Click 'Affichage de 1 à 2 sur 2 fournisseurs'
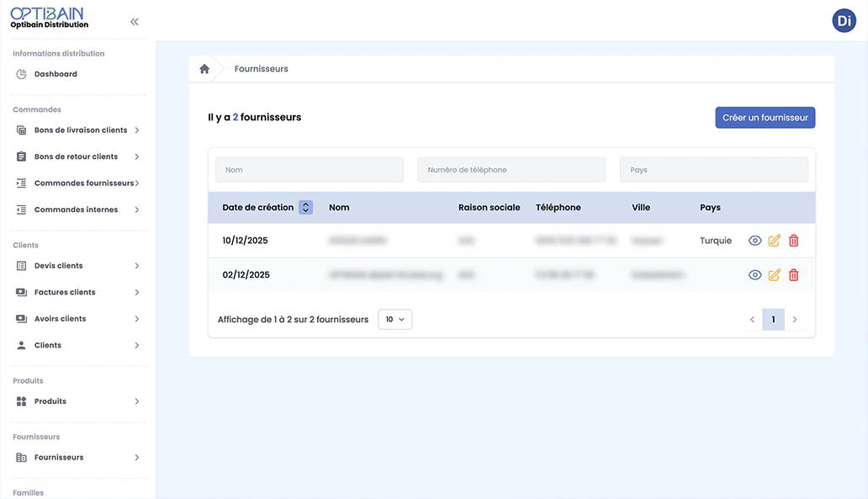Screen dimensions: 868x499 [293, 320]
